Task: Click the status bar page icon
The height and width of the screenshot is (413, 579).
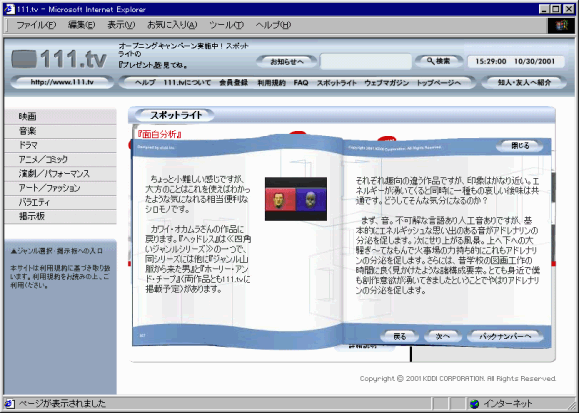Action: (x=10, y=403)
